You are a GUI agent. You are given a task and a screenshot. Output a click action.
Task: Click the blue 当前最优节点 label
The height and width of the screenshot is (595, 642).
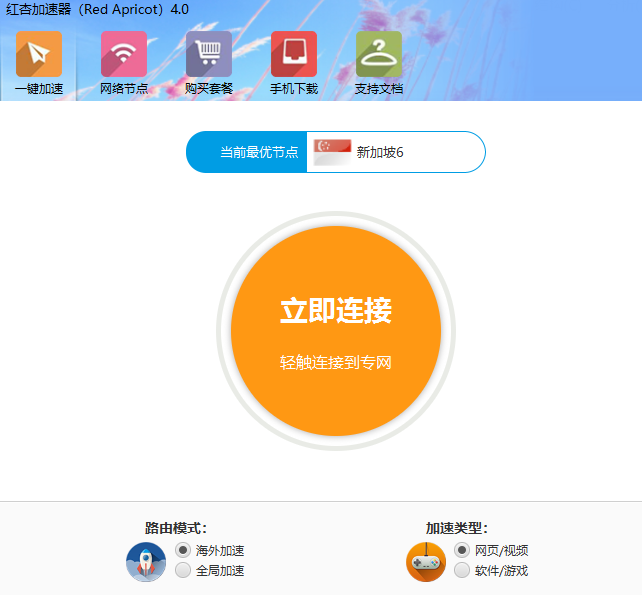[x=258, y=153]
